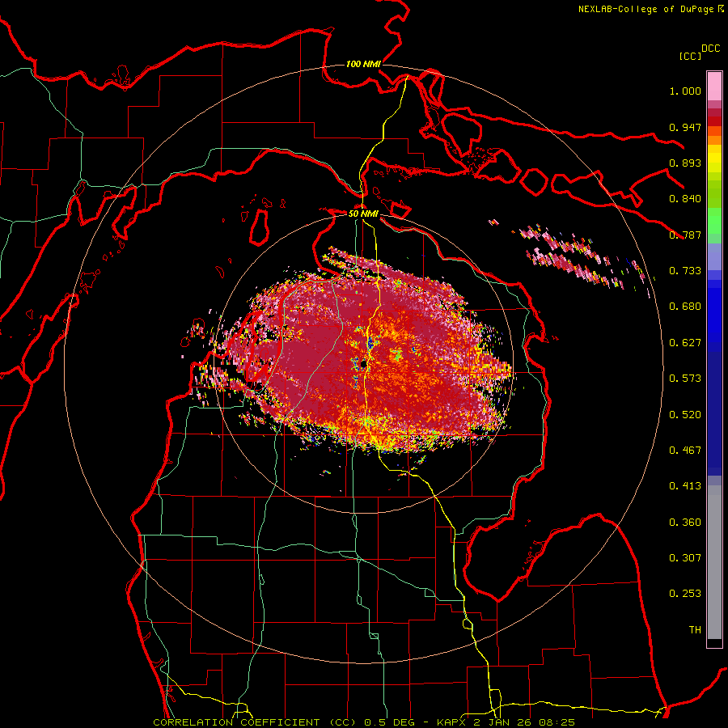Viewport: 728px width, 728px height.
Task: Click the KAPX radar site black dot
Action: 363,365
